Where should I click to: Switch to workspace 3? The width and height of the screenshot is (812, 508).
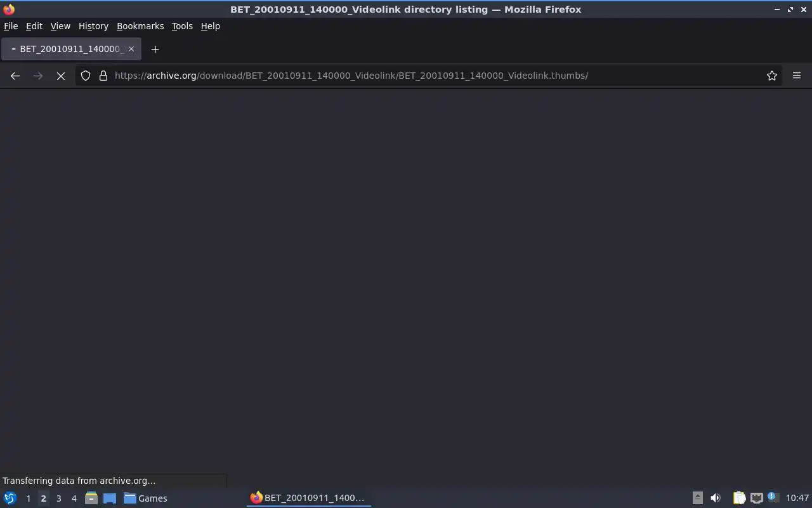(58, 498)
